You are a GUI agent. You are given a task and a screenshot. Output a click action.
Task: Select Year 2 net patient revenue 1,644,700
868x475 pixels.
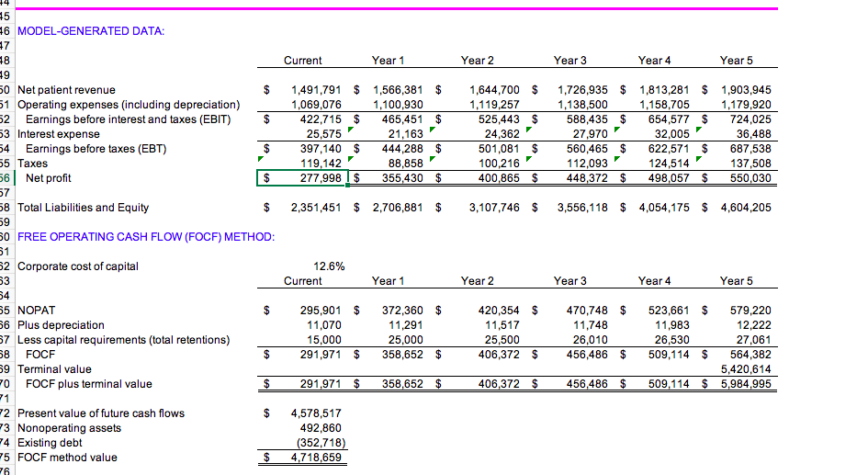tap(494, 90)
